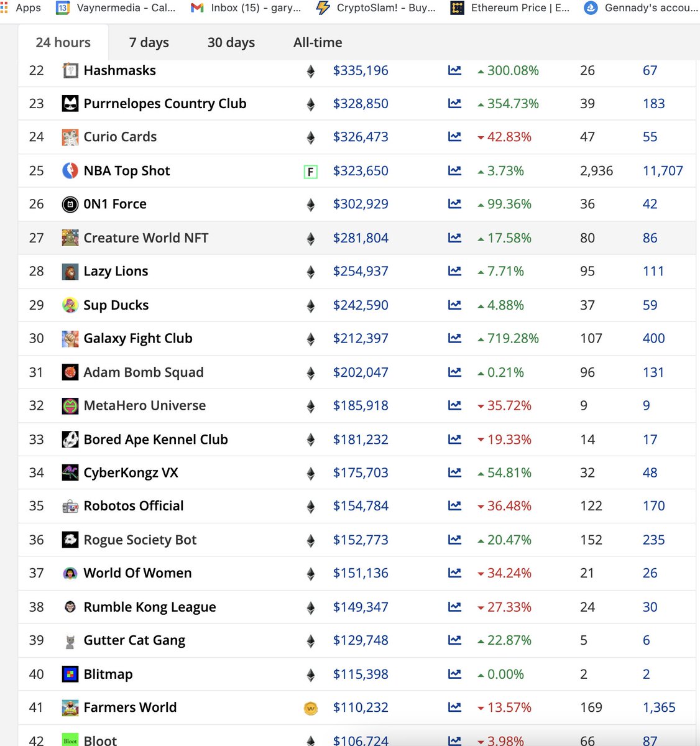The image size is (700, 746).
Task: Open the Blitmap chart icon
Action: (455, 674)
